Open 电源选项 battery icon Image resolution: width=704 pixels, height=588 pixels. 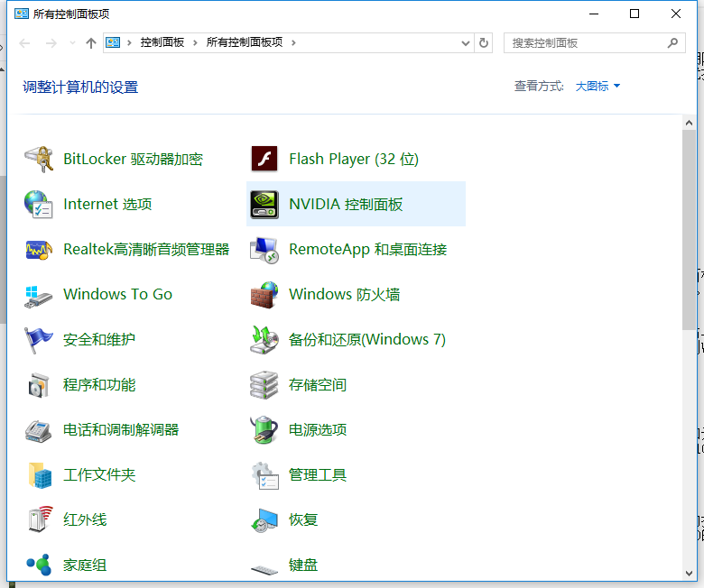(264, 429)
